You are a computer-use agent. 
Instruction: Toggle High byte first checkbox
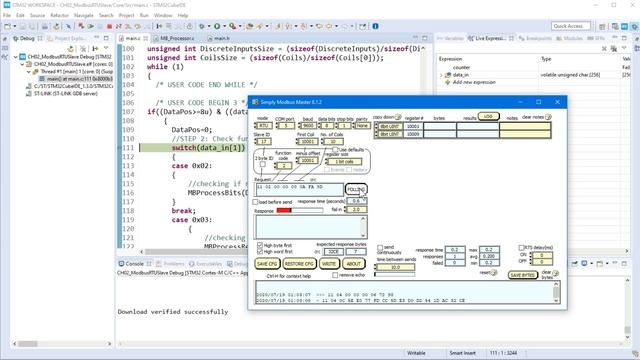260,245
